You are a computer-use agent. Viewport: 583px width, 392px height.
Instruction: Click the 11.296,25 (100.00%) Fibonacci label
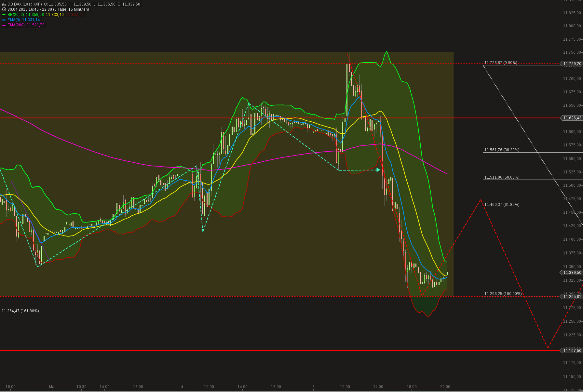pyautogui.click(x=503, y=293)
